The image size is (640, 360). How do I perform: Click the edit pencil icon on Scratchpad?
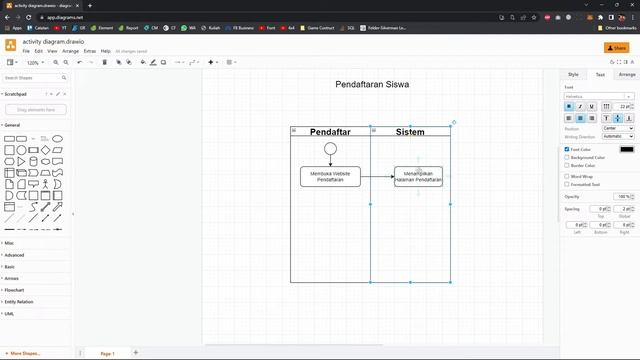point(58,94)
